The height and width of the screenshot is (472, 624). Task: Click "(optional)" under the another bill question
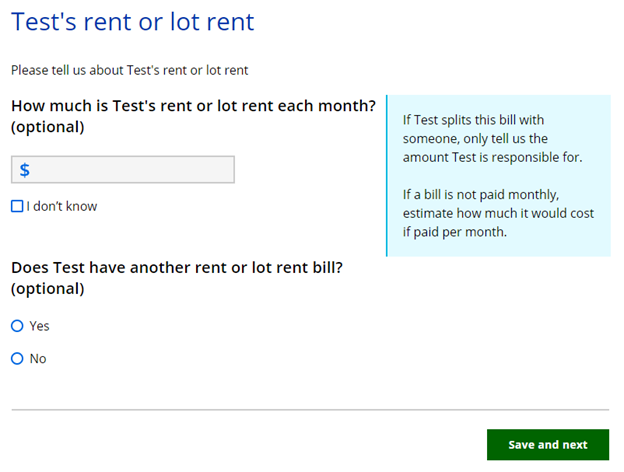coord(47,289)
